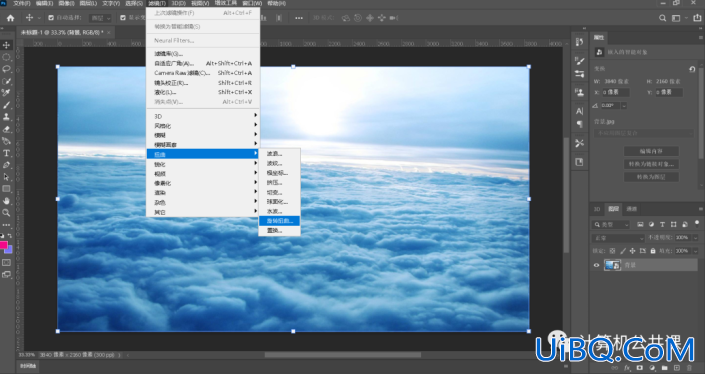Hide the background layer with eye icon
This screenshot has width=705, height=374.
(596, 265)
